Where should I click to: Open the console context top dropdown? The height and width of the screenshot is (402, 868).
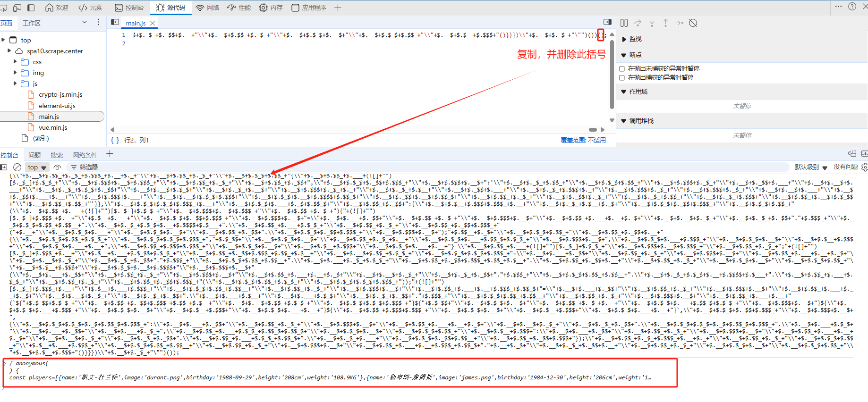[37, 167]
